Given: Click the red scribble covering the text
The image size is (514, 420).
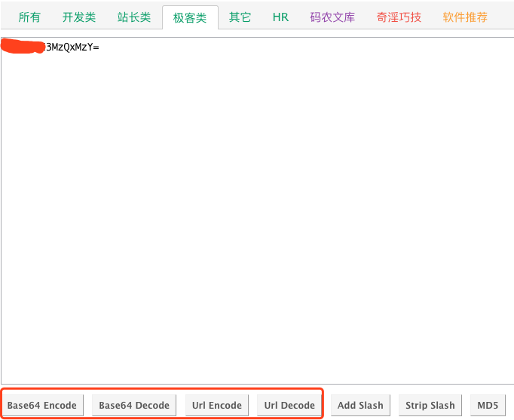Looking at the screenshot, I should pos(23,46).
